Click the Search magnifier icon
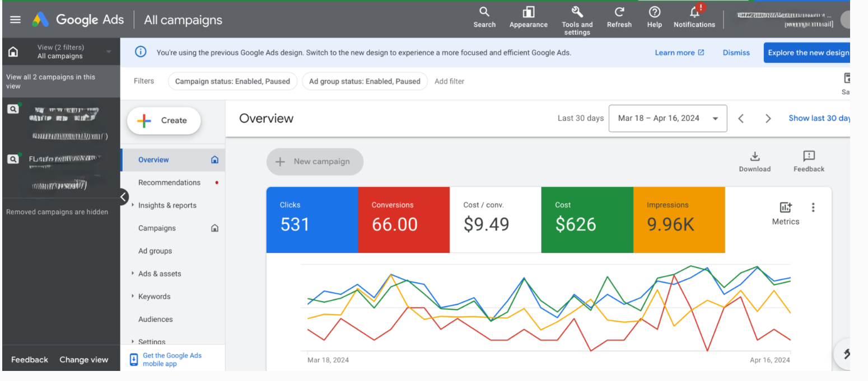Screen dimensions: 868x381 [x=484, y=12]
